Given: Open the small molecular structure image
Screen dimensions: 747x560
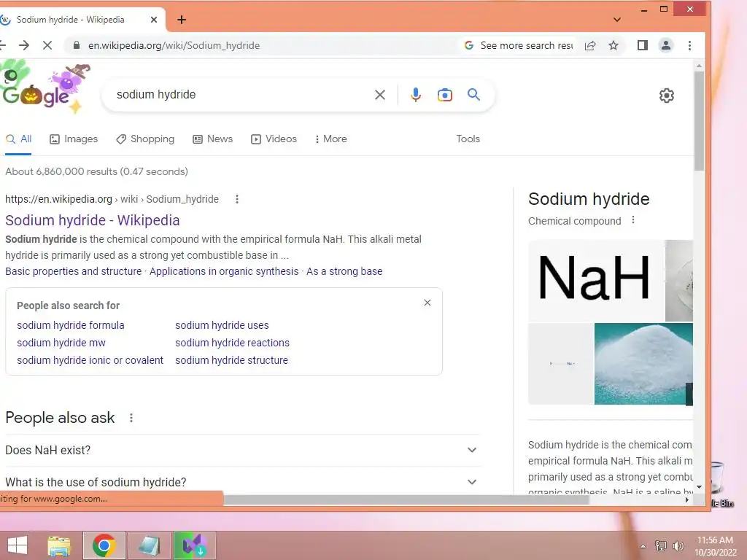Looking at the screenshot, I should 561,364.
